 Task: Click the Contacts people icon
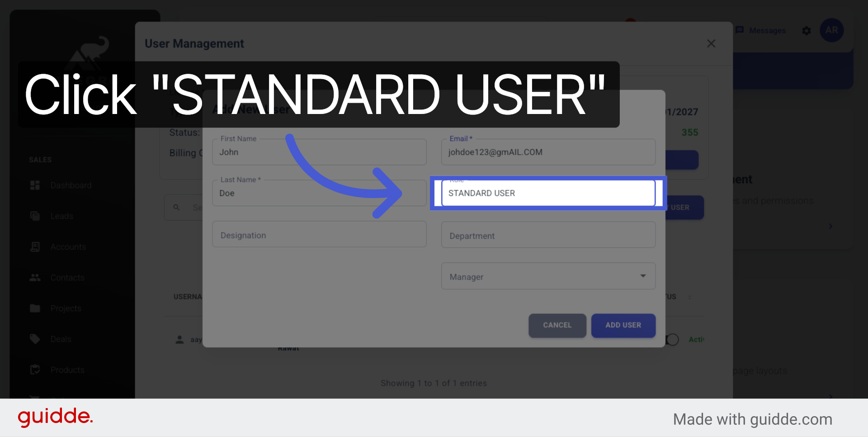point(35,277)
